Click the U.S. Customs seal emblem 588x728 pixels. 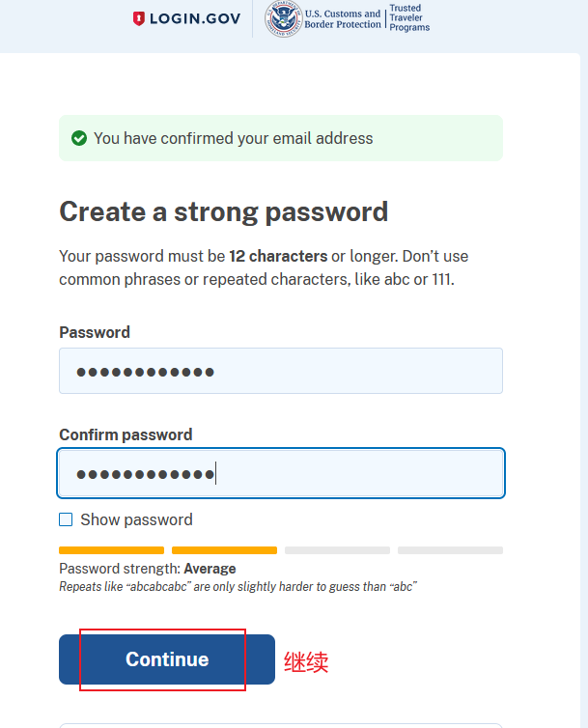(283, 18)
